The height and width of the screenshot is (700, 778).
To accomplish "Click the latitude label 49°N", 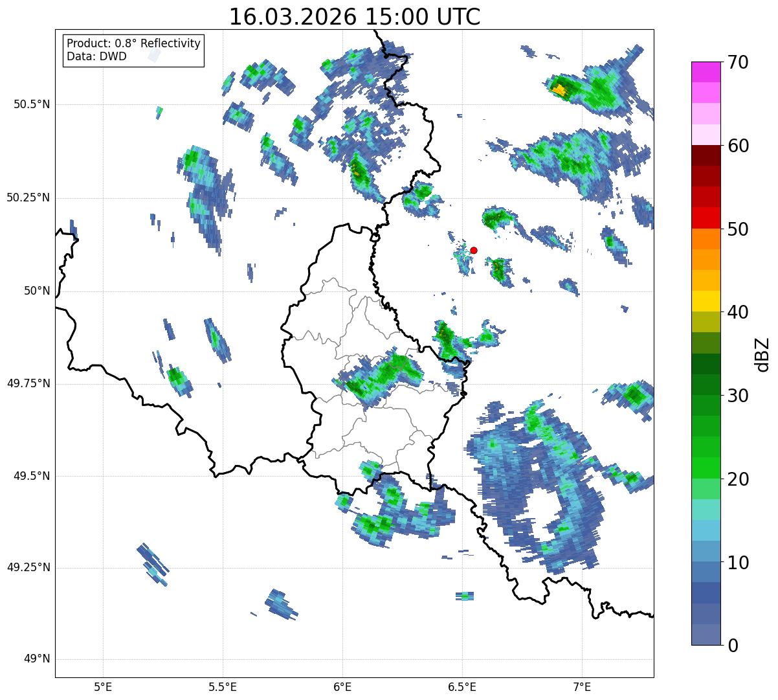I will (x=37, y=659).
